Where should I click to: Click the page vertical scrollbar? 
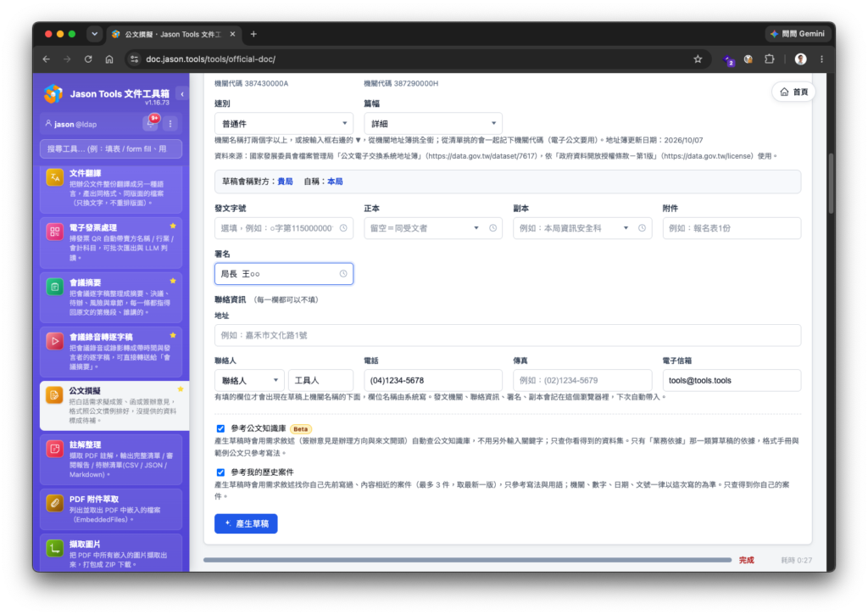(831, 183)
